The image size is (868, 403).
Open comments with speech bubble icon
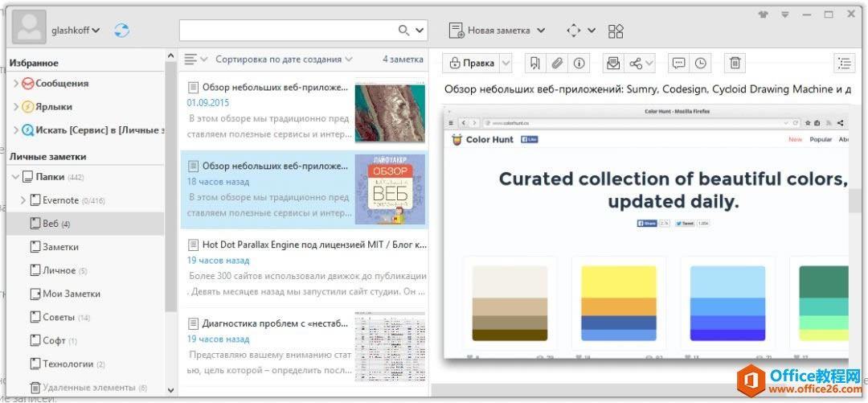pos(678,64)
